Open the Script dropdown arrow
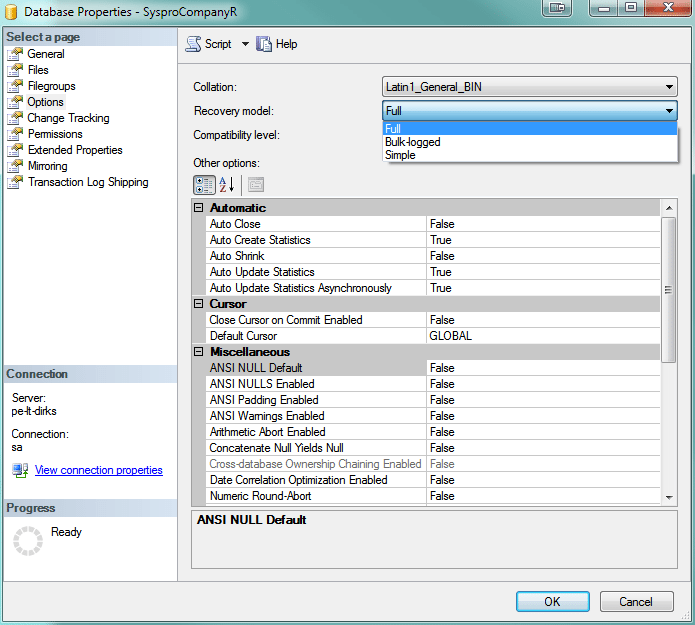Screen dimensions: 695x625 (245, 44)
